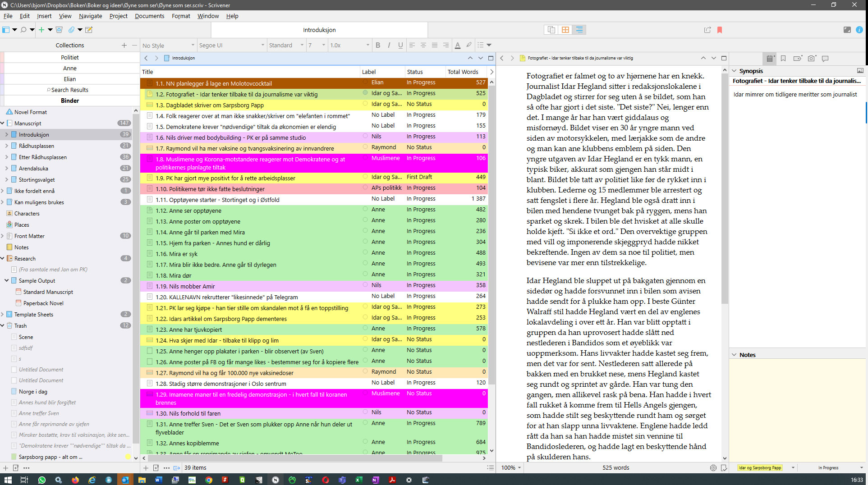Apply underline formatting

click(x=400, y=45)
